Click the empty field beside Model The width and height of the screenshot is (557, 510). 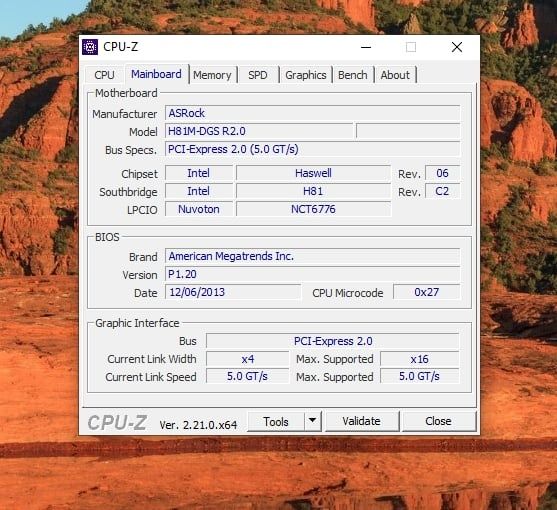point(408,131)
